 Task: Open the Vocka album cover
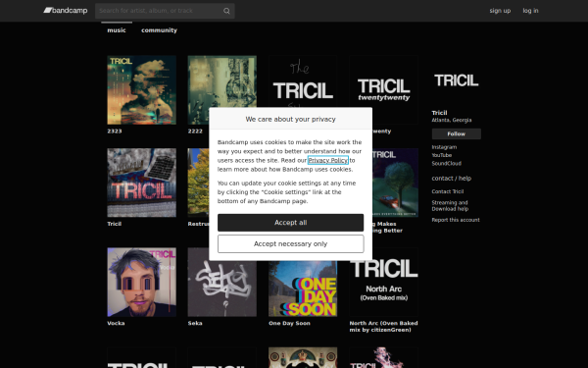142,282
